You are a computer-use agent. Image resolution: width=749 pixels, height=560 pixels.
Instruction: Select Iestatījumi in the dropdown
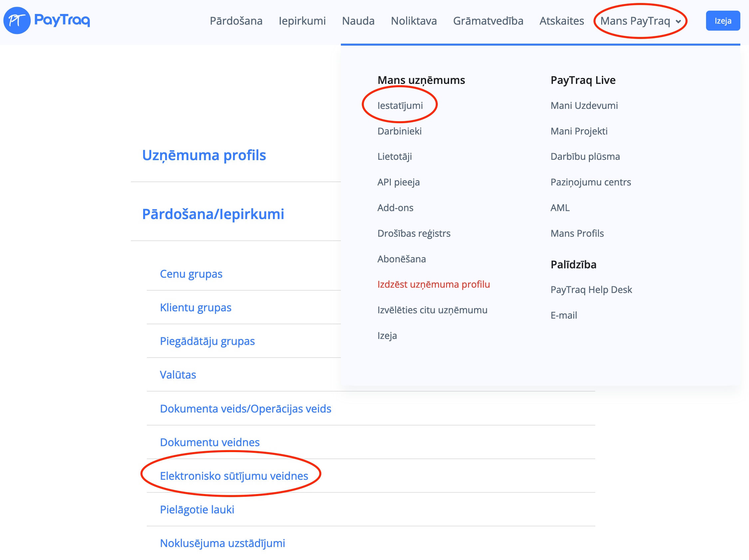tap(400, 106)
